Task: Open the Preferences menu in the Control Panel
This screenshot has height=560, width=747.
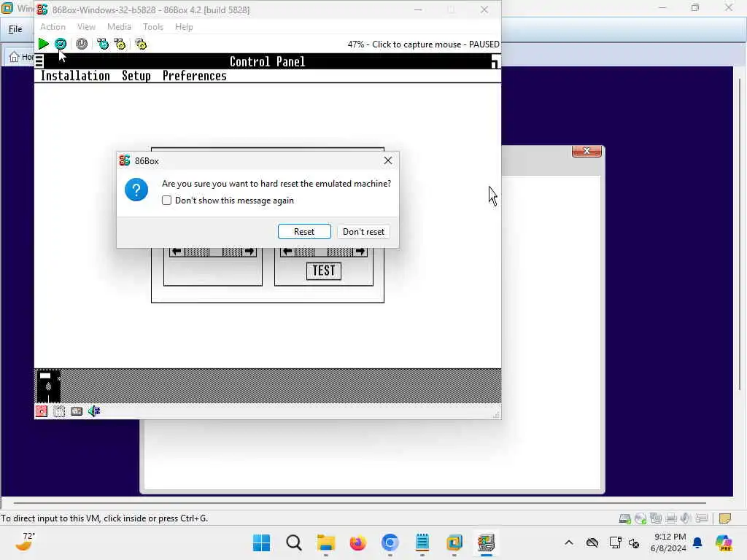Action: click(x=194, y=76)
